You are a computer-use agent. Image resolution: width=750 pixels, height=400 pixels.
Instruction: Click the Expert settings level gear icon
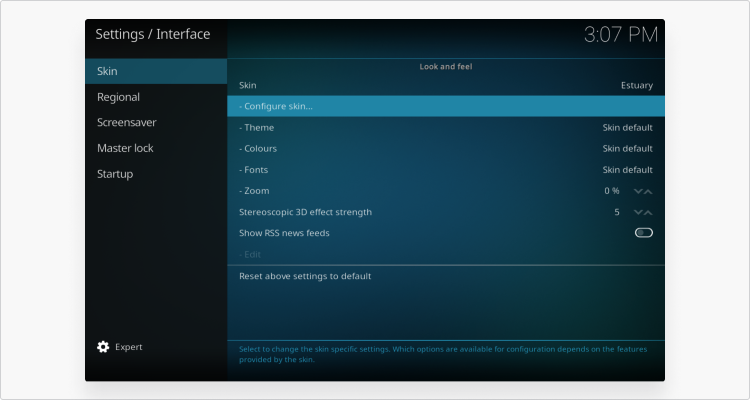coord(103,347)
